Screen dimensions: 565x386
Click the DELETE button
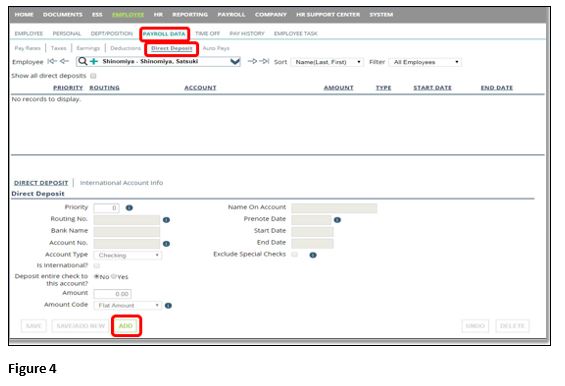click(x=512, y=326)
